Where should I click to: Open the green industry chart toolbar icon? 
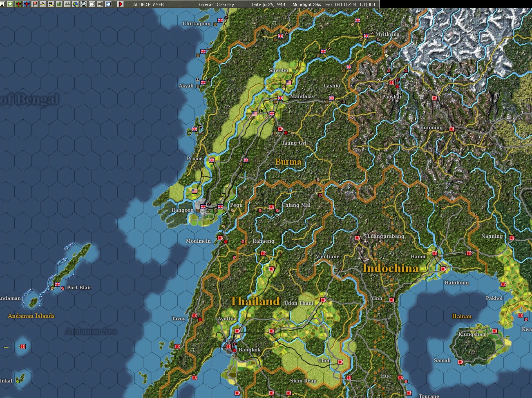pos(59,4)
